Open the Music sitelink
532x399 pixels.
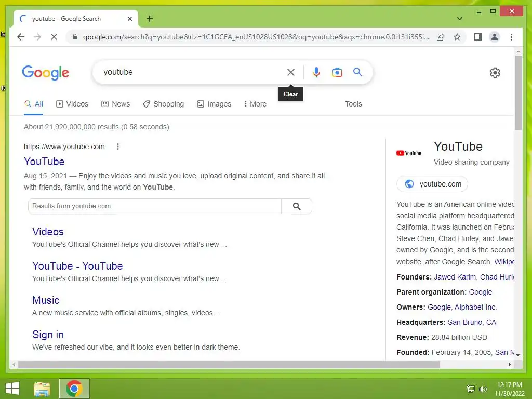46,300
